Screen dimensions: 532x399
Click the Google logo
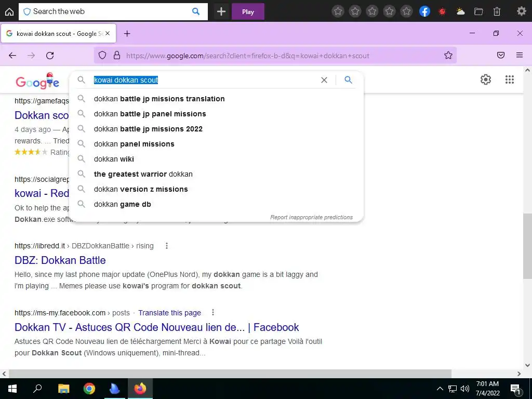[37, 81]
